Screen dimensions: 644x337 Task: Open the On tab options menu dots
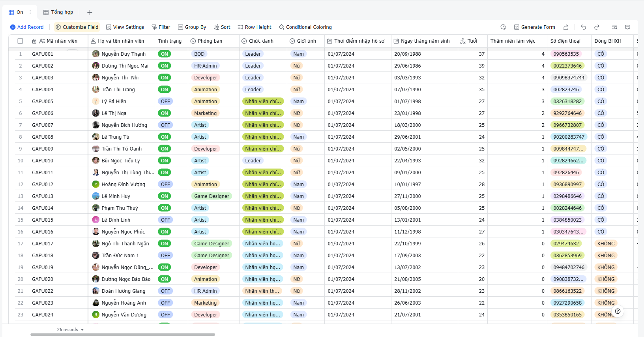(30, 12)
